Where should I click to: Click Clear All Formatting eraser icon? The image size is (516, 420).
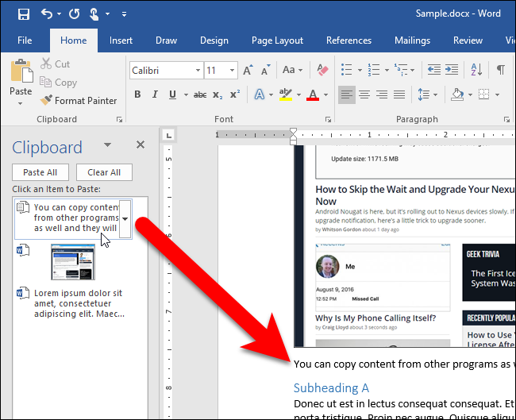point(322,70)
